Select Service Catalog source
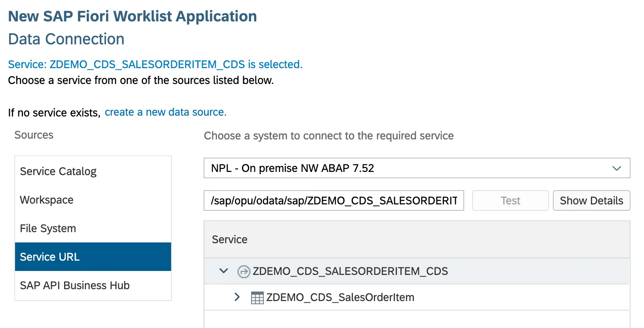 click(58, 172)
